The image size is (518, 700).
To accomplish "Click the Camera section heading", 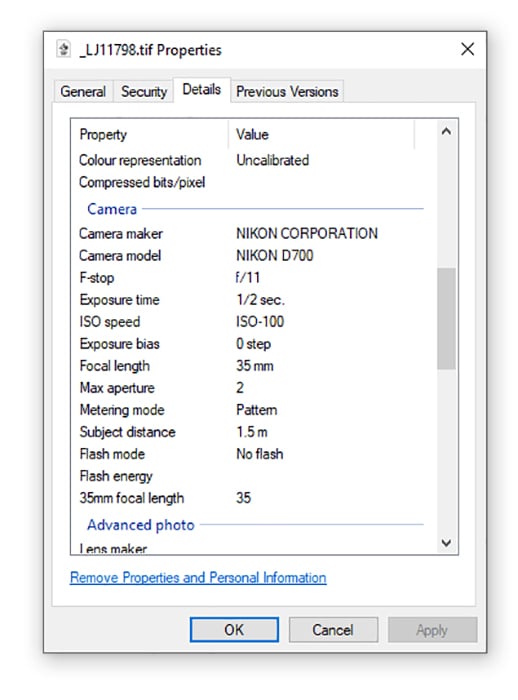I will 112,208.
